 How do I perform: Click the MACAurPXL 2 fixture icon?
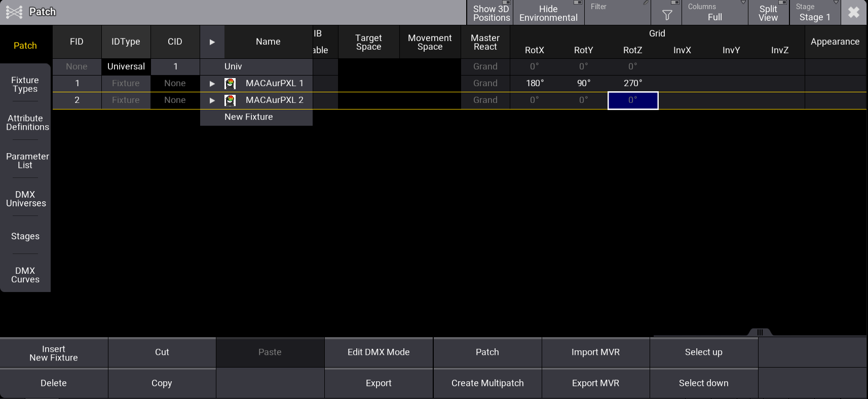coord(230,100)
